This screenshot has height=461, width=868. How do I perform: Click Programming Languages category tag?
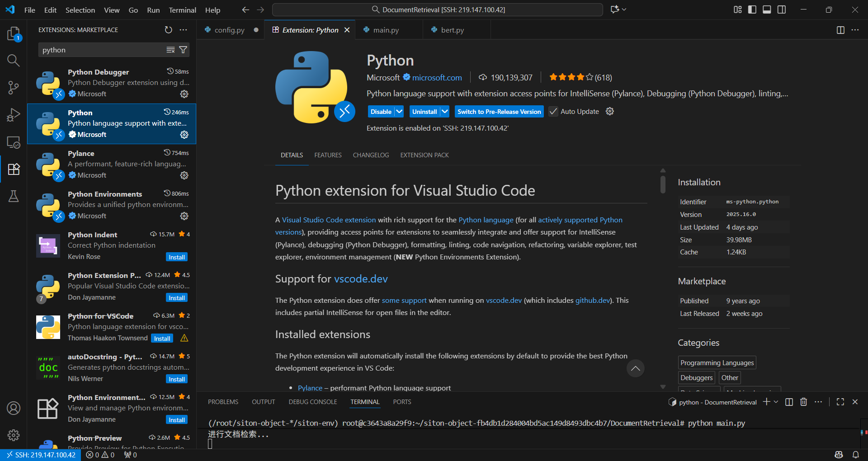click(717, 362)
